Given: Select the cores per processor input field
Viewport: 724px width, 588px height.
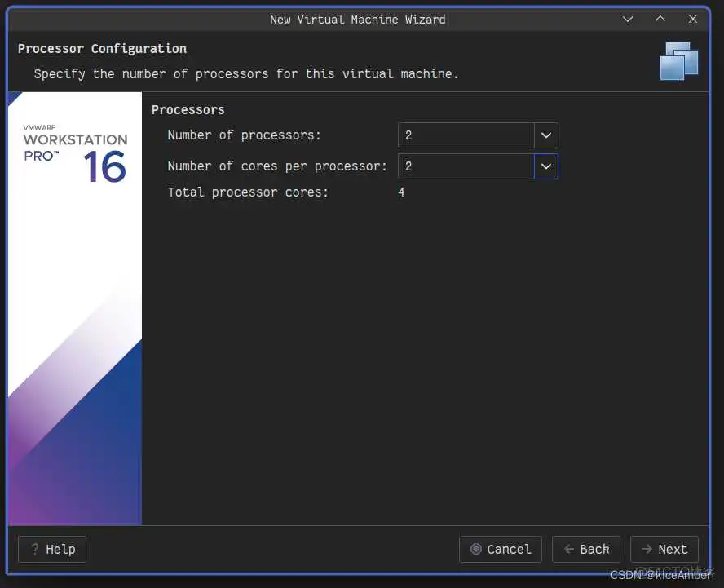Looking at the screenshot, I should 465,166.
